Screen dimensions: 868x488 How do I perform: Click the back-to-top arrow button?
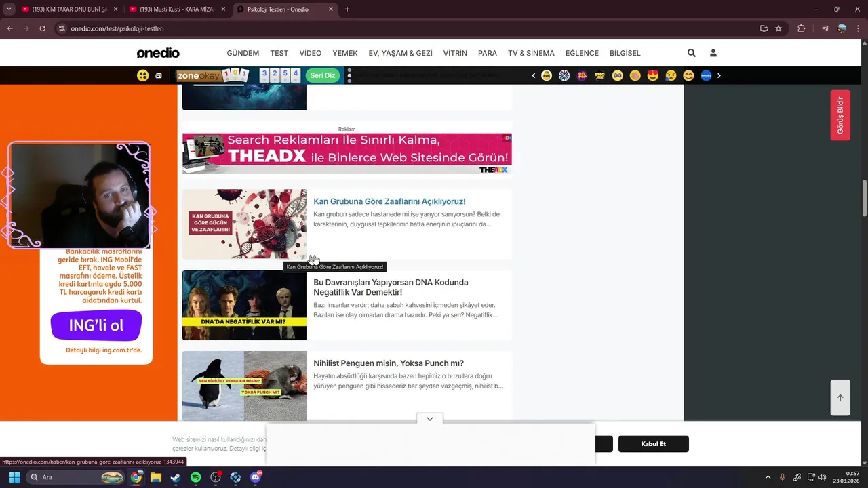point(840,398)
